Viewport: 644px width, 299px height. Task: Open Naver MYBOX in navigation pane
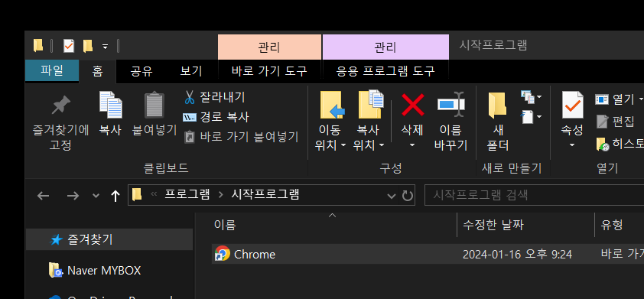[x=95, y=271]
